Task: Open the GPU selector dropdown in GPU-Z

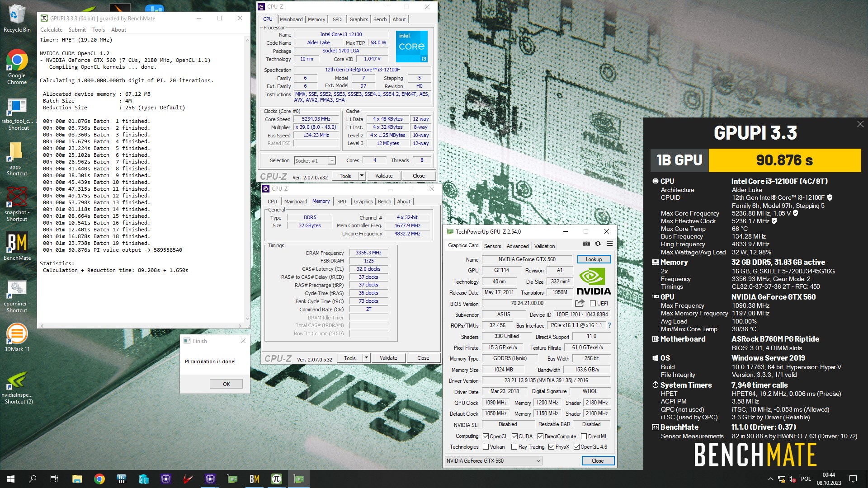Action: 493,461
